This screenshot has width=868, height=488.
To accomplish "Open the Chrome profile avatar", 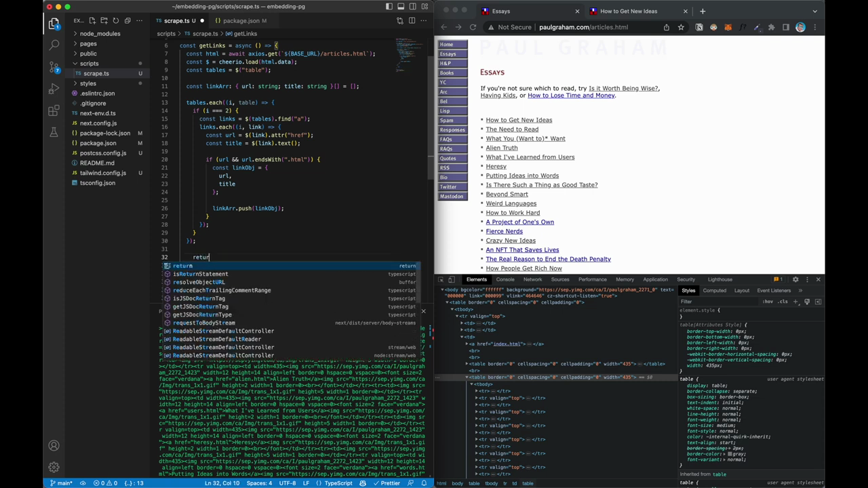I will click(x=801, y=27).
